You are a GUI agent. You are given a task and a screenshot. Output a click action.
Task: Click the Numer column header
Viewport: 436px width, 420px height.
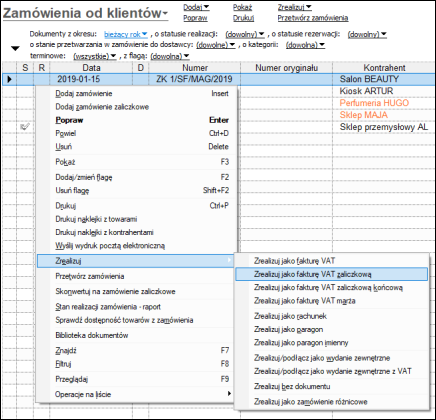195,68
